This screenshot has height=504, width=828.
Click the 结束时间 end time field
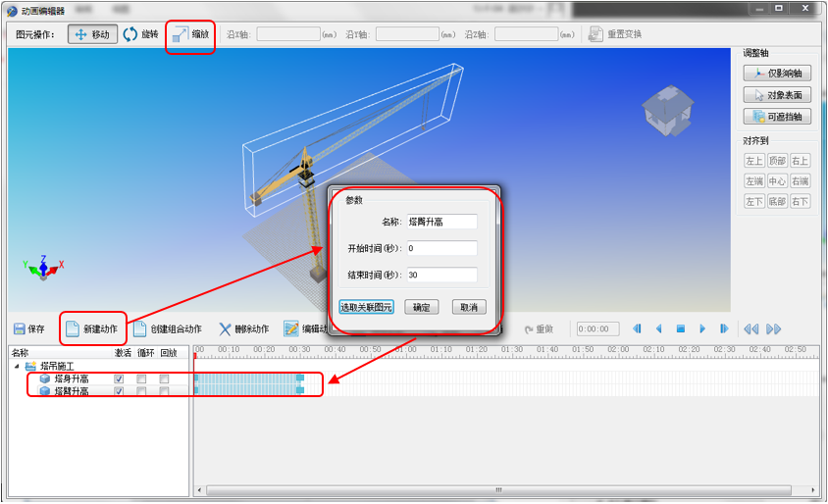point(442,275)
